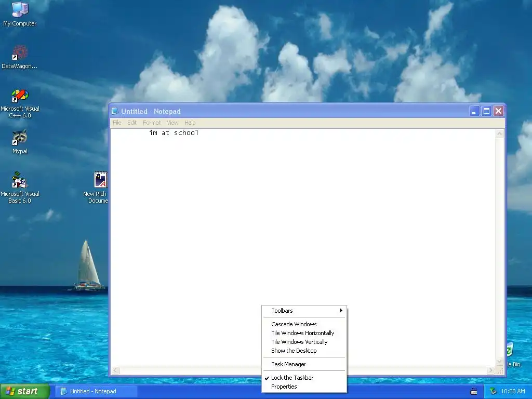The height and width of the screenshot is (399, 532).
Task: Select the Recycle Bin icon behind Notepad
Action: 513,354
